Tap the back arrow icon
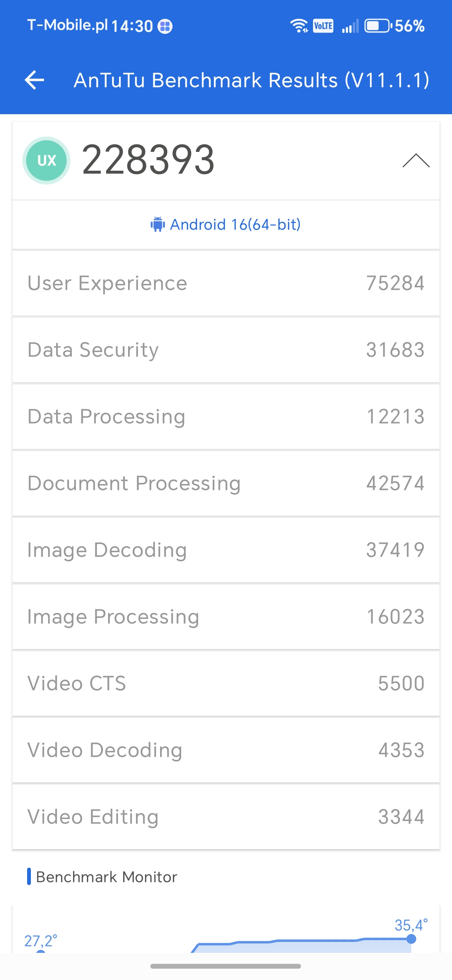Screen dimensions: 452x980 [34, 80]
